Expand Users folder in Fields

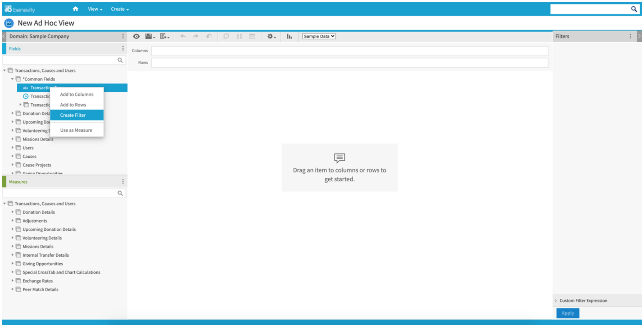click(x=12, y=147)
